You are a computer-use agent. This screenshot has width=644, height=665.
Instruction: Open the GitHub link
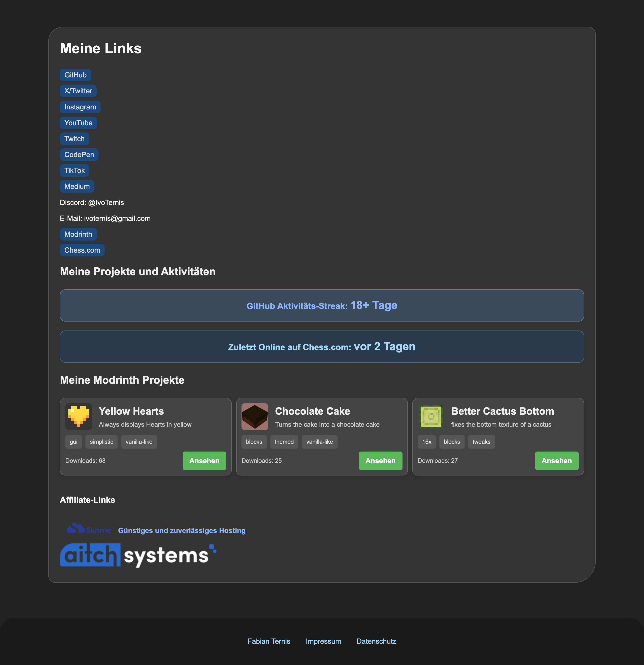pyautogui.click(x=75, y=75)
